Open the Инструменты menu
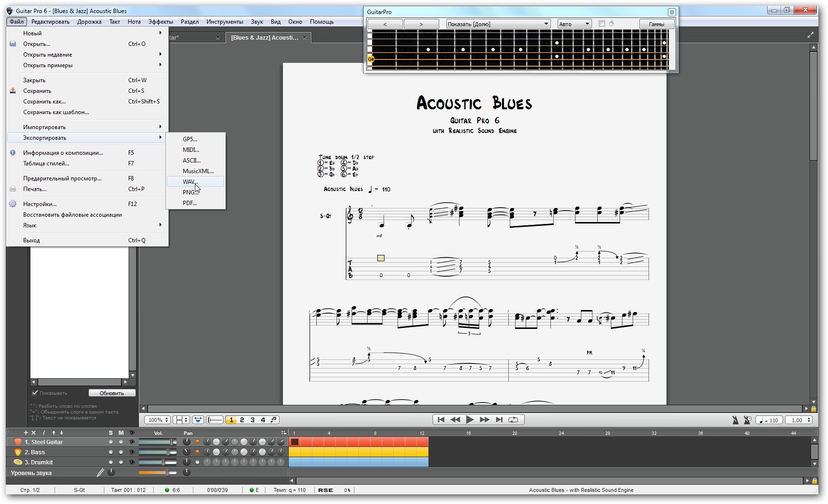Screen dimensions: 828x504 (x=224, y=21)
